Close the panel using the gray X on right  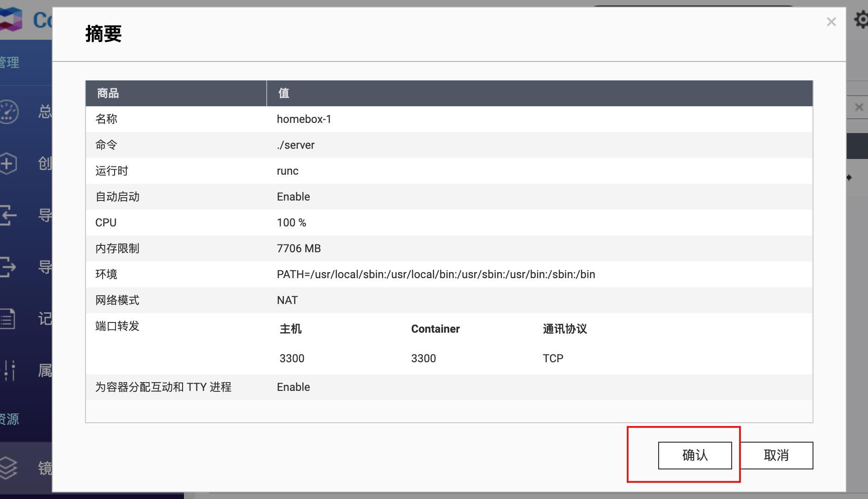point(859,107)
